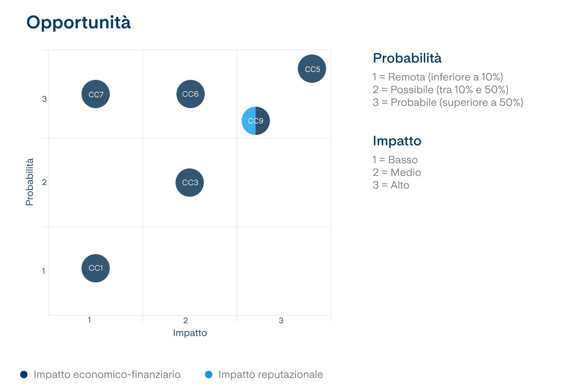Click the CC7 bubble in the chart
The height and width of the screenshot is (392, 587).
point(95,94)
